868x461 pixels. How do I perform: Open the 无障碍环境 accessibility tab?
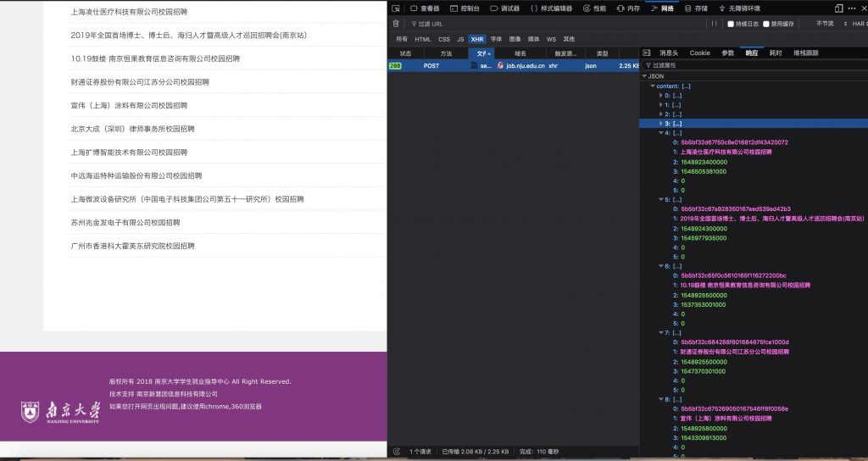click(x=739, y=8)
